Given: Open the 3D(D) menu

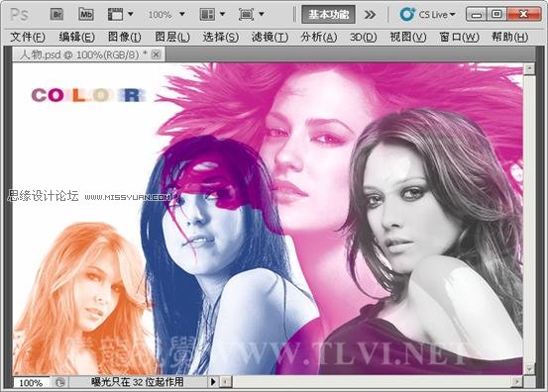Looking at the screenshot, I should 363,37.
